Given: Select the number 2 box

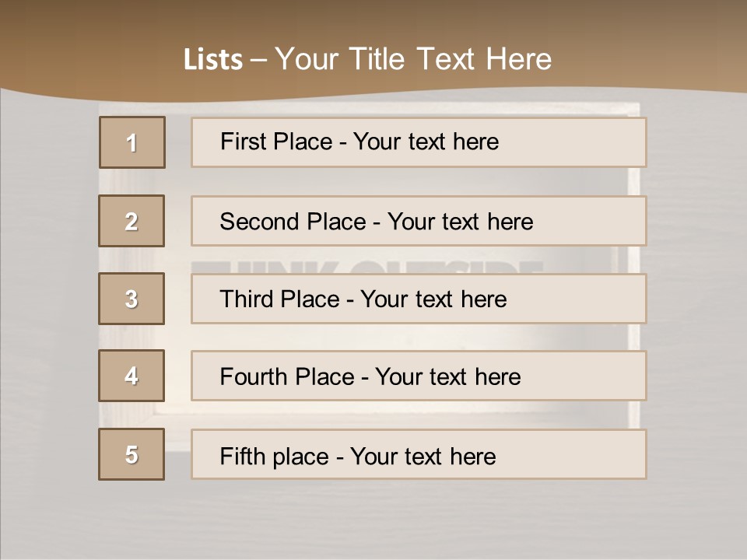Looking at the screenshot, I should [x=132, y=221].
